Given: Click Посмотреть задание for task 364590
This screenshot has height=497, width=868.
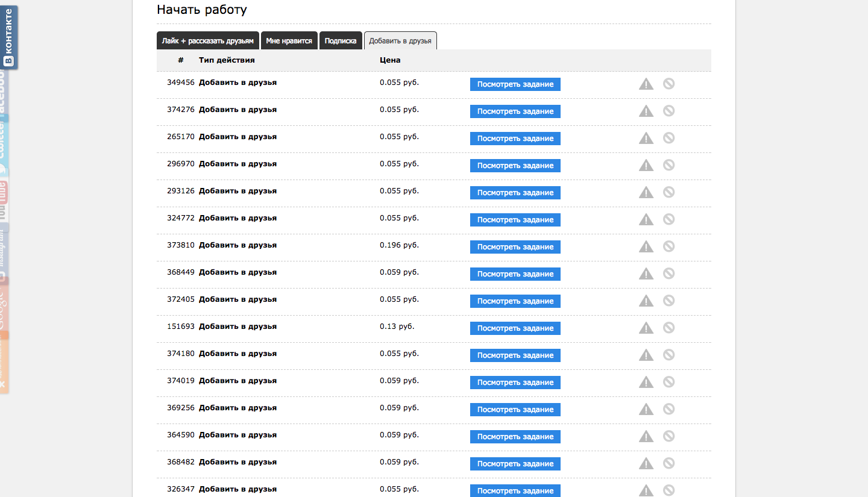Looking at the screenshot, I should [515, 437].
